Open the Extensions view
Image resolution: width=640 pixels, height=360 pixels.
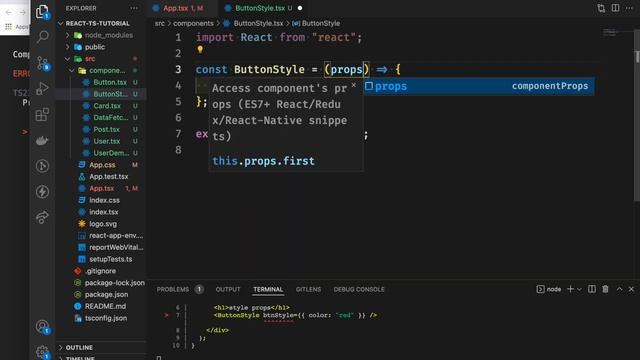[42, 115]
